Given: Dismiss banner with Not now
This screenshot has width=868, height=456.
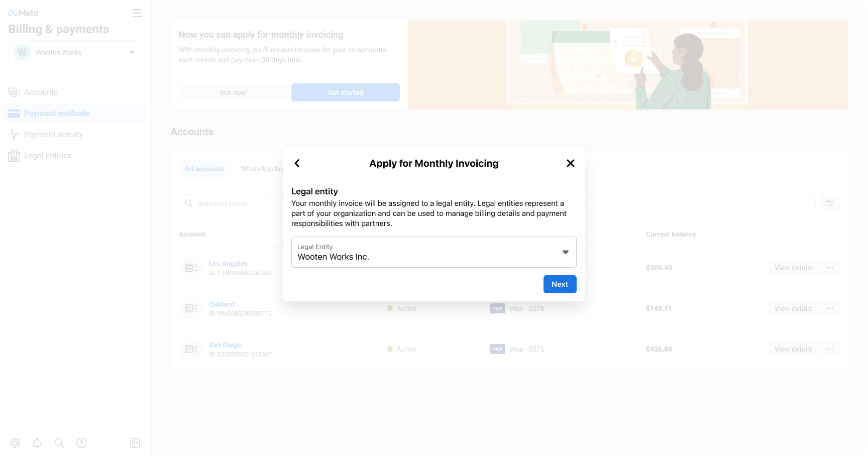Looking at the screenshot, I should point(233,92).
